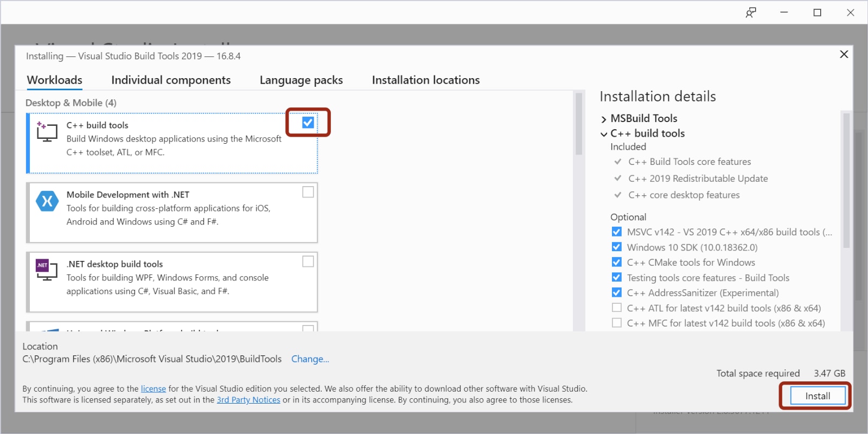Select the C++ build tools card title
Screen dimensions: 868x434
tap(98, 125)
